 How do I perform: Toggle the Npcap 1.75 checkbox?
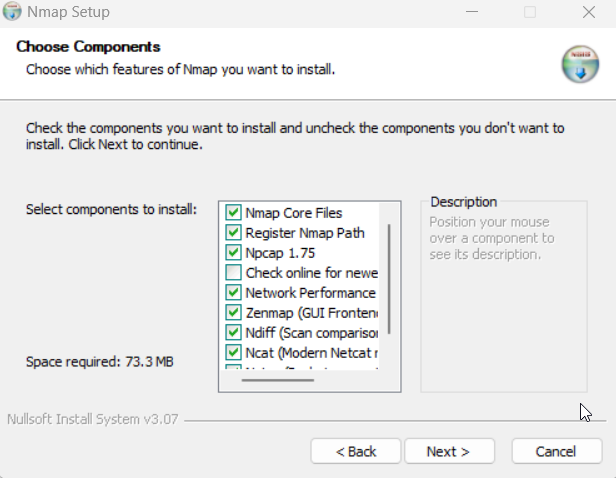click(233, 253)
